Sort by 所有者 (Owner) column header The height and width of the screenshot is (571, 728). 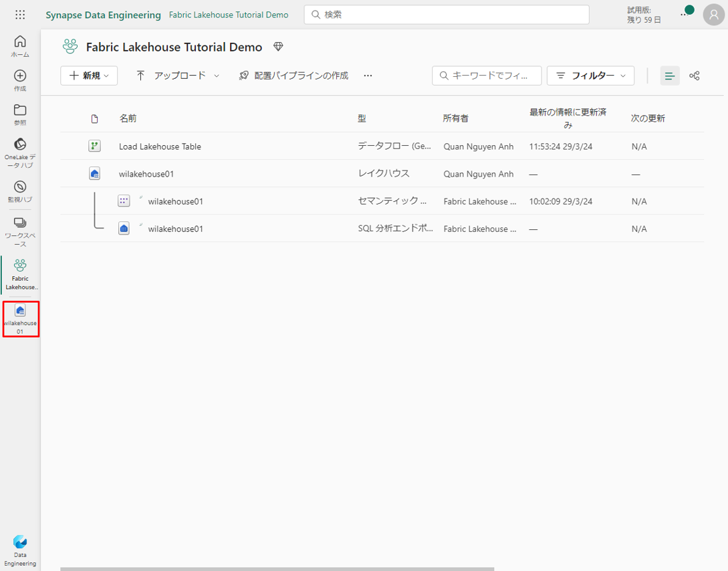455,118
